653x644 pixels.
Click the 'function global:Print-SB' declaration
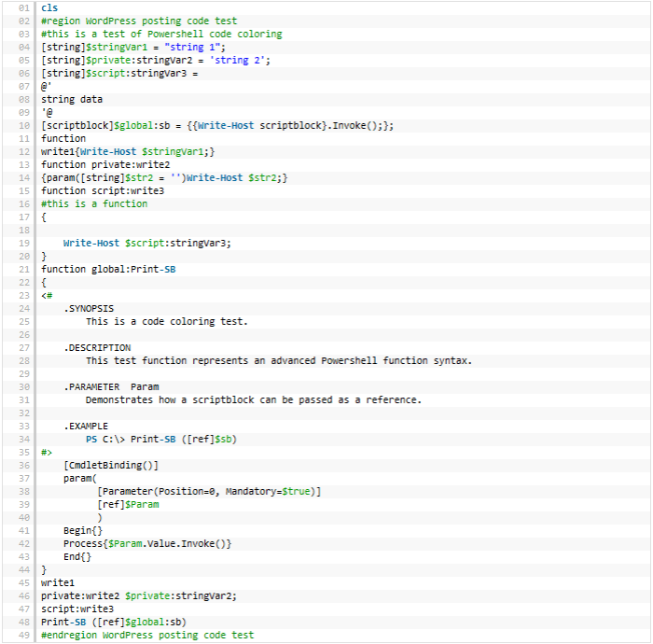tap(108, 269)
